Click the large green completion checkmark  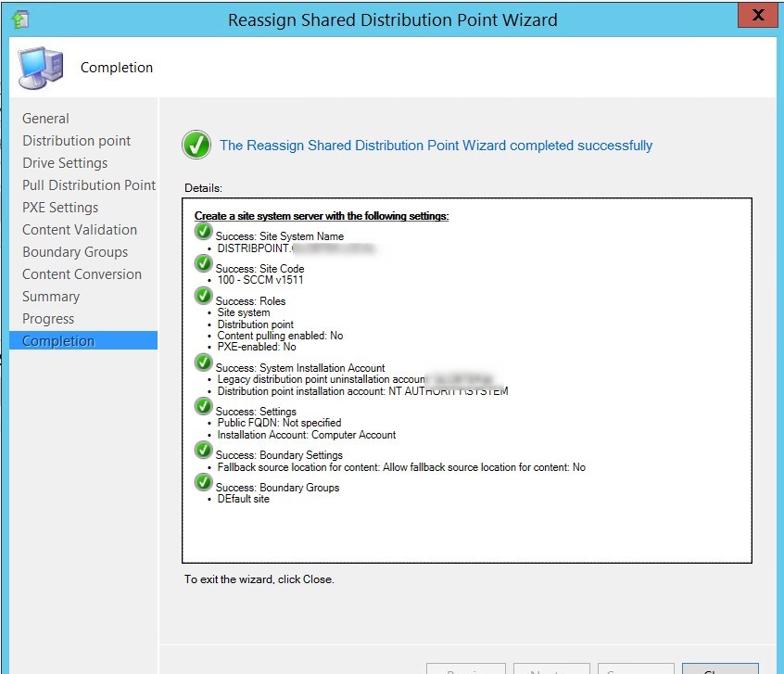coord(196,145)
